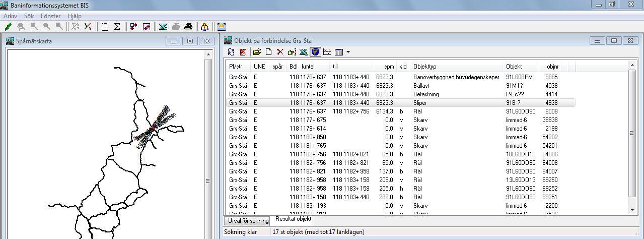This screenshot has width=644, height=239.
Task: Open help book with question mark icon
Action: pyautogui.click(x=204, y=27)
